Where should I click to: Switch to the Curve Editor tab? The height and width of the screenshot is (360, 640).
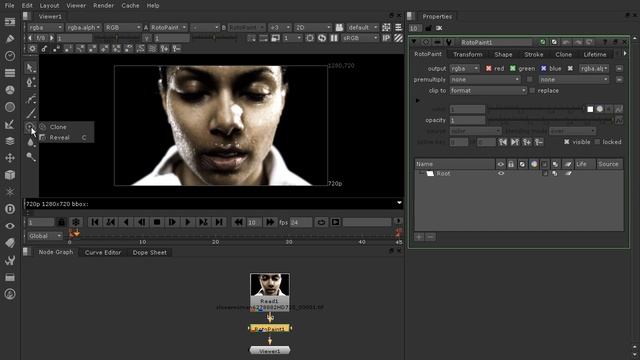[x=103, y=252]
